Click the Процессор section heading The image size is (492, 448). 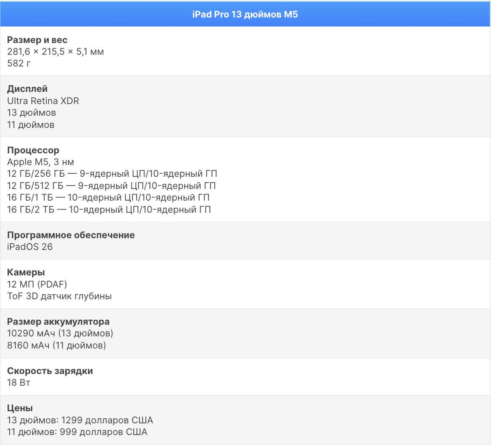coord(33,150)
